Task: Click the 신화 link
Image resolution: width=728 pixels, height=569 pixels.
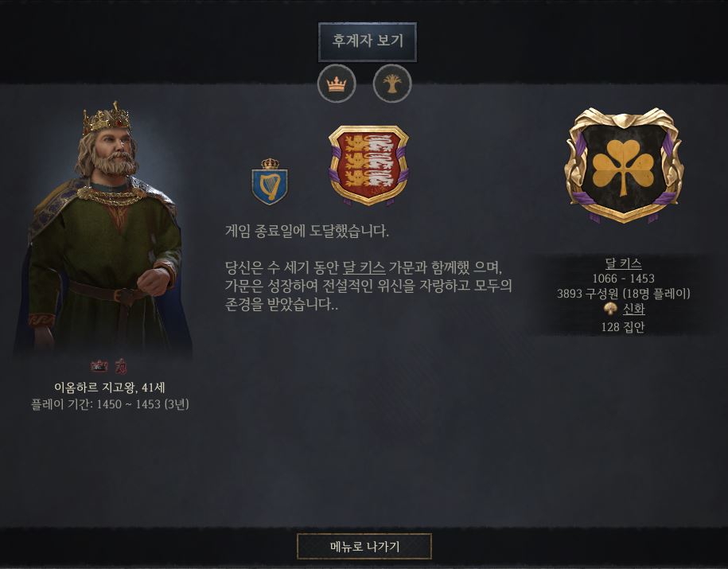Action: (x=634, y=309)
